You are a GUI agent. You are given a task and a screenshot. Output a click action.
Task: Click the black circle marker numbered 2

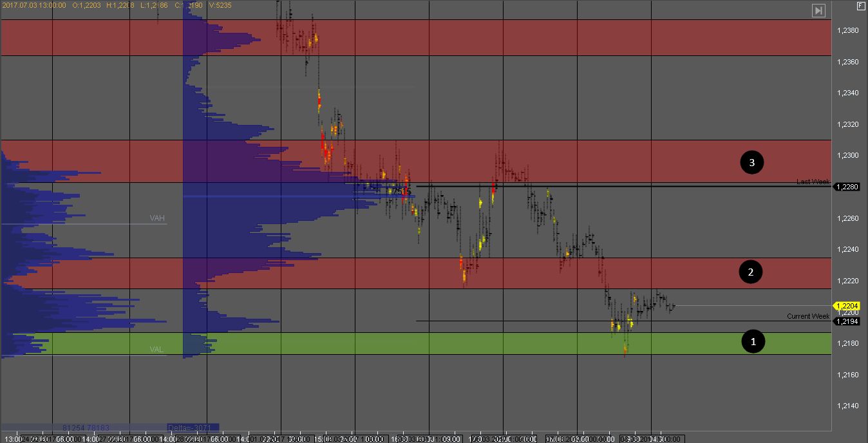point(750,272)
